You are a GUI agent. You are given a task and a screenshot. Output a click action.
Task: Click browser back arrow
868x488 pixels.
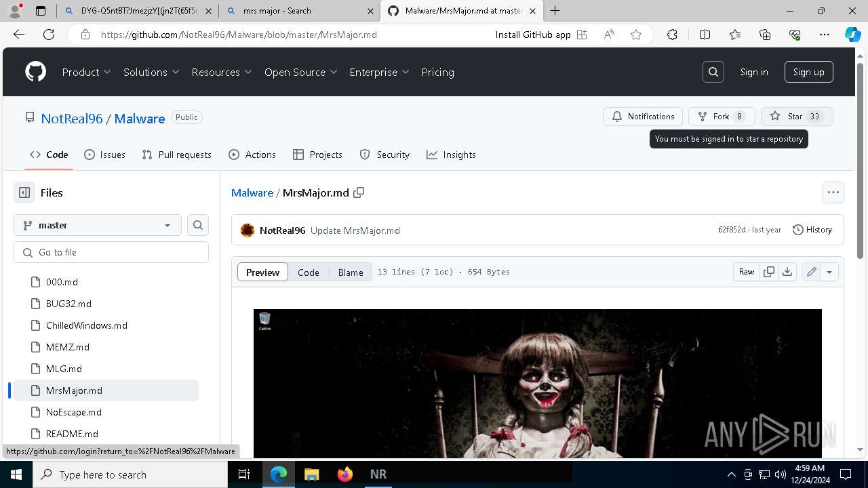(19, 35)
